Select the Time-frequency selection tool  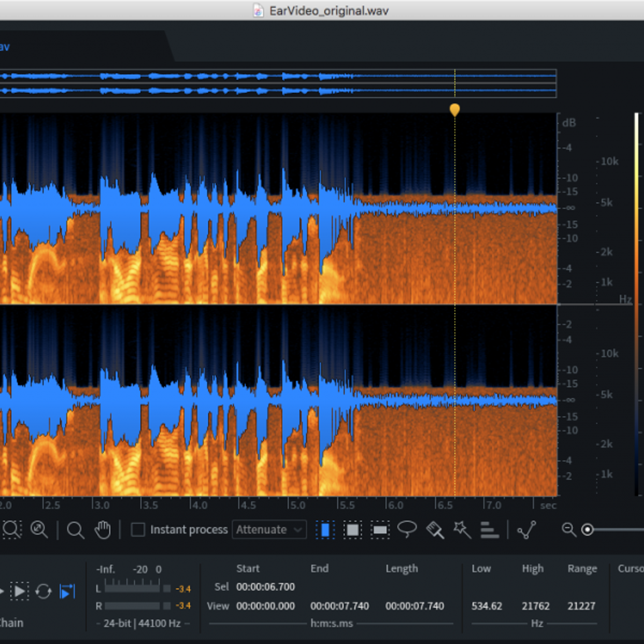click(353, 530)
